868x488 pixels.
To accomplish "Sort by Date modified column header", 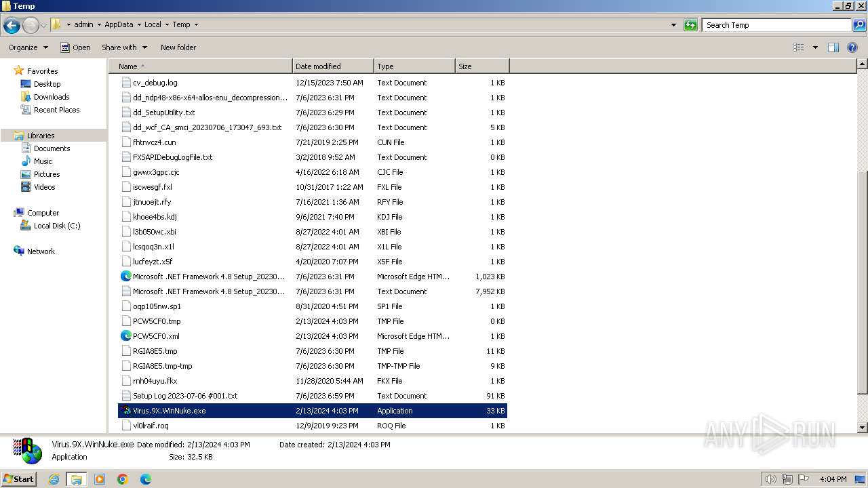I will click(x=333, y=66).
